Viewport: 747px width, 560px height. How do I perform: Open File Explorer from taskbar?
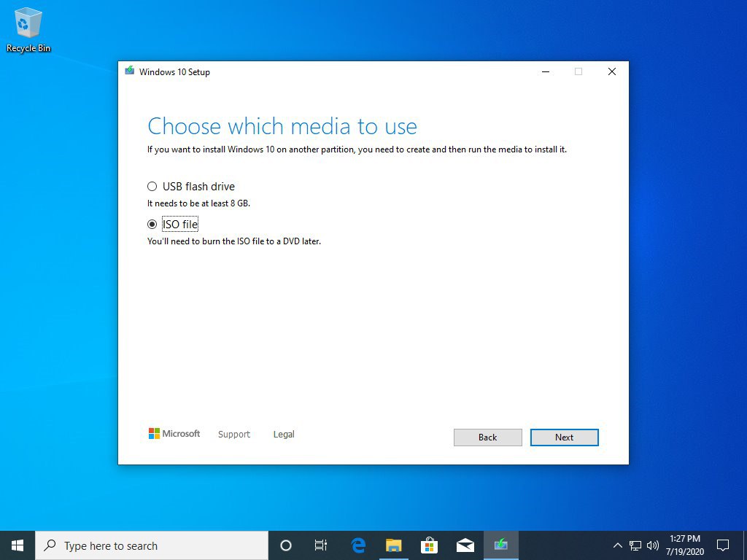pos(393,545)
